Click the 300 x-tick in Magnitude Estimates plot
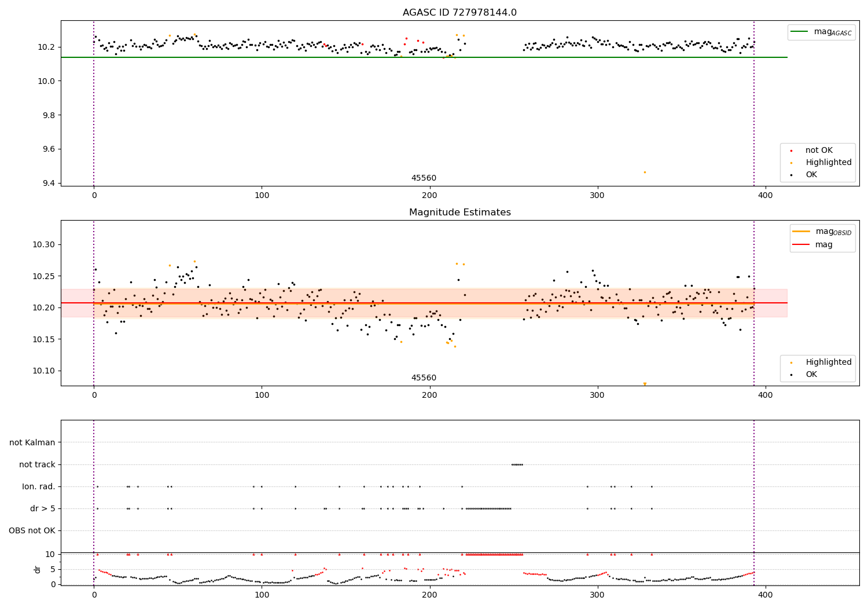 coord(597,396)
